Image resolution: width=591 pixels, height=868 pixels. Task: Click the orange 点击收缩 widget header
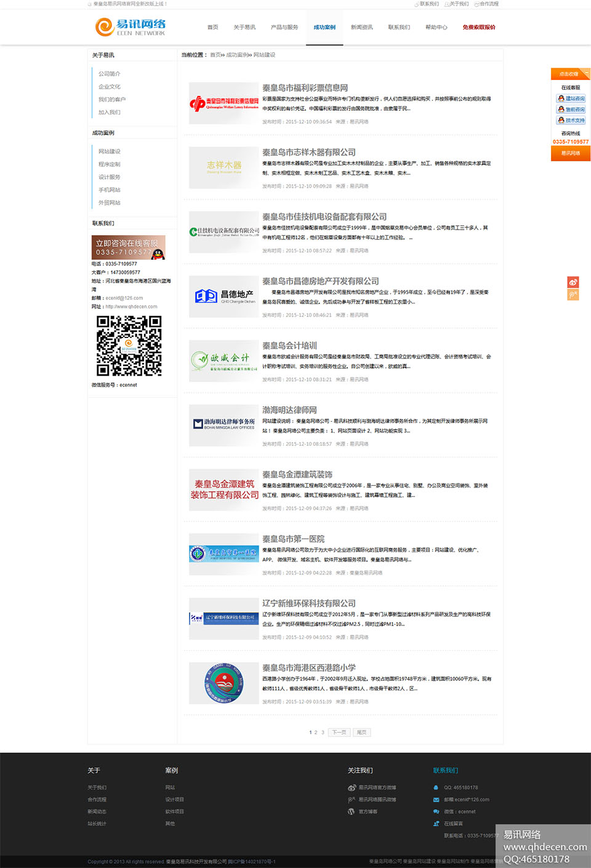pos(571,74)
